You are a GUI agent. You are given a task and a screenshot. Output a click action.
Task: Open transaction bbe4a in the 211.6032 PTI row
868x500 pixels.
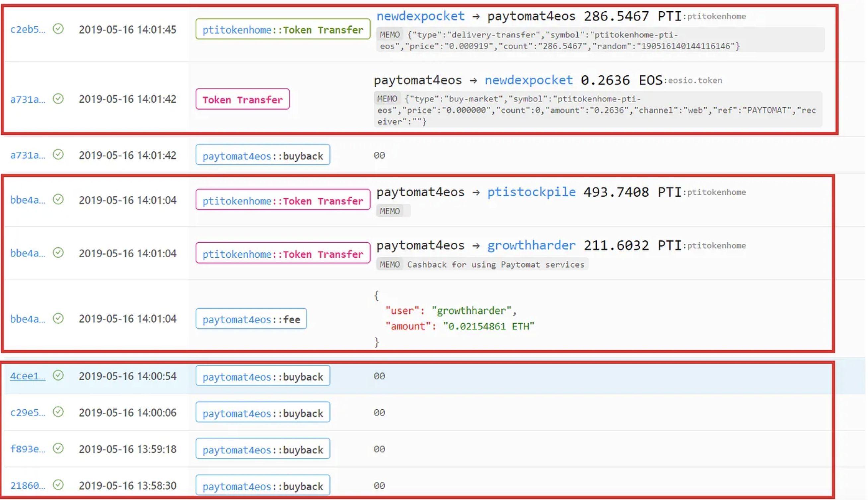click(x=28, y=253)
